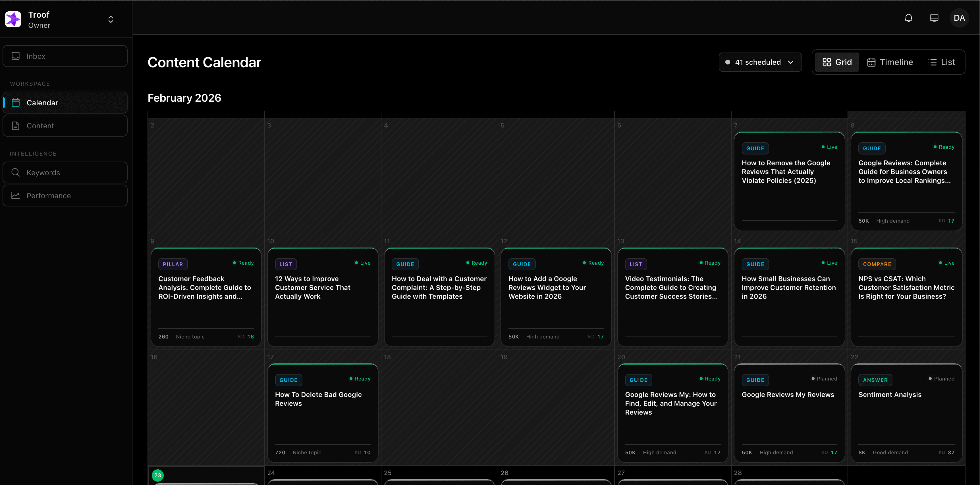Expand the Troof workspace switcher chevron
980x485 pixels.
(110, 19)
